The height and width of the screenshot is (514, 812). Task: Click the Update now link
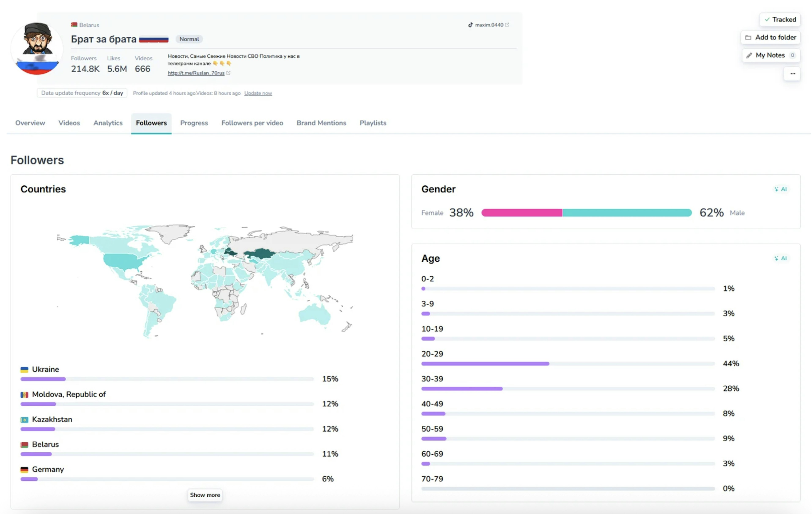pos(258,93)
